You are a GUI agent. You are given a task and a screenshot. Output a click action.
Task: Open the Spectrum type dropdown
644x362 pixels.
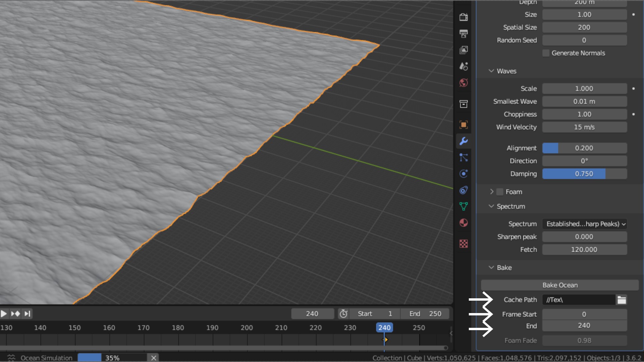coord(585,224)
